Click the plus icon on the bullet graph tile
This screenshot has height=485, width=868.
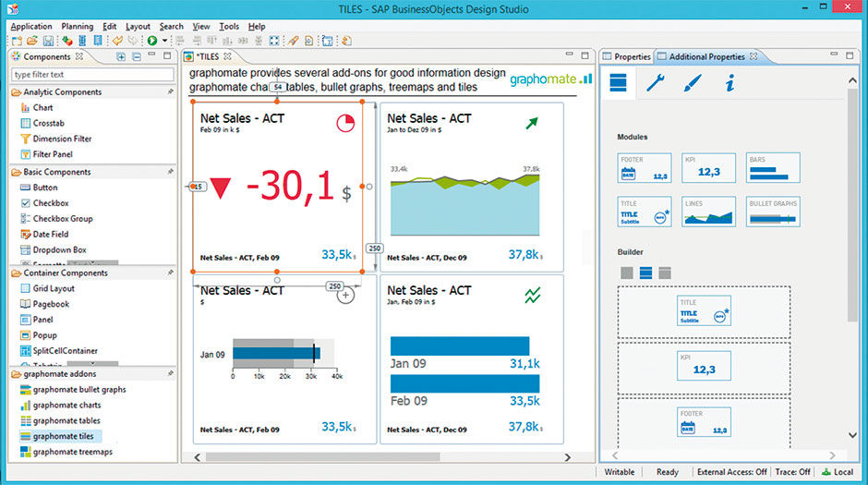click(x=345, y=296)
